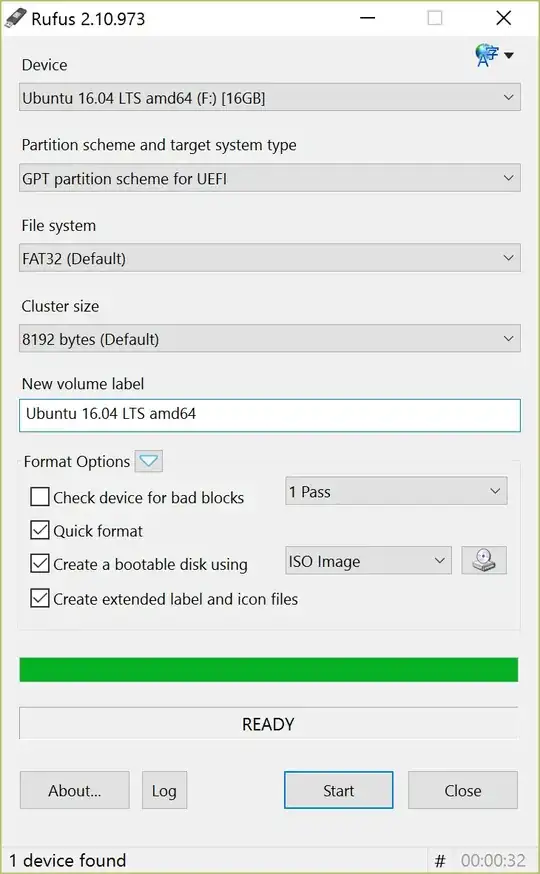
Task: Open the Device dropdown list
Action: tap(270, 98)
